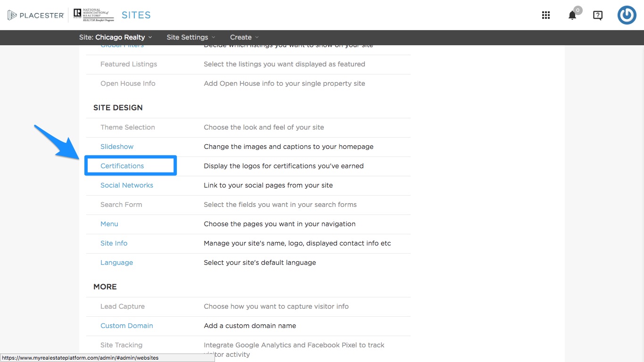This screenshot has height=362, width=644.
Task: Open the Create dropdown menu
Action: click(244, 37)
